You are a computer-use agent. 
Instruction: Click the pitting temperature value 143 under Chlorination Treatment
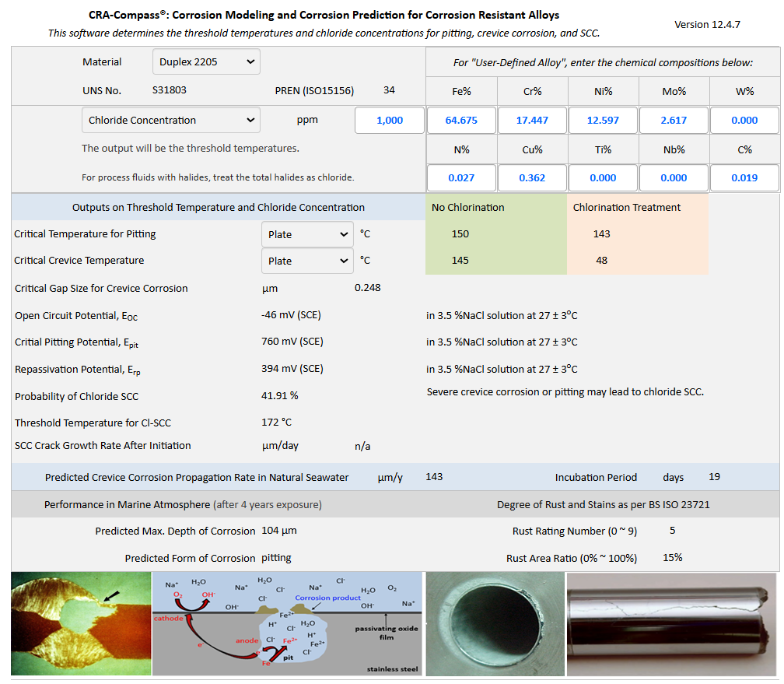coord(601,233)
